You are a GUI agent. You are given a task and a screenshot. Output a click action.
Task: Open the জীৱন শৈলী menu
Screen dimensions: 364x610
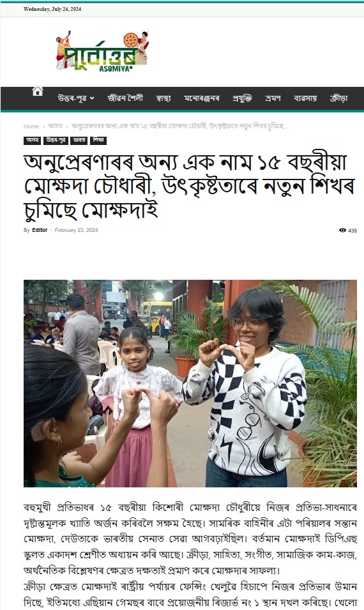125,98
